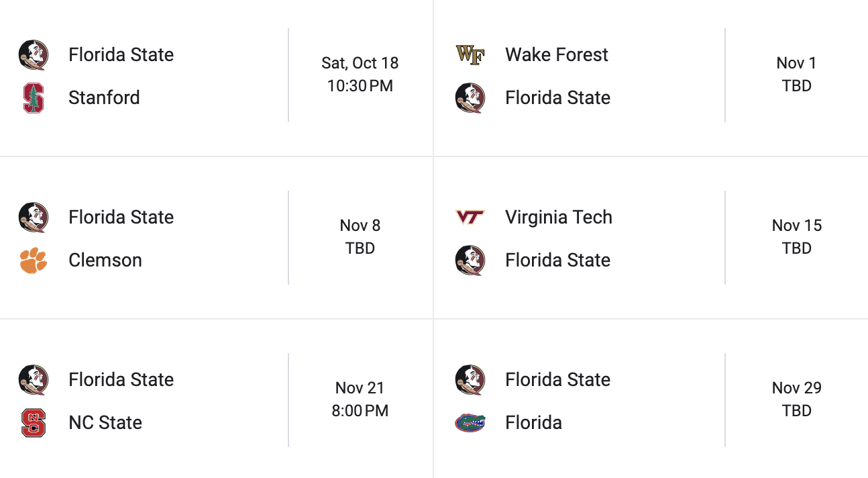This screenshot has width=868, height=478.
Task: Click the Sat, Oct 18 game date
Action: [360, 63]
